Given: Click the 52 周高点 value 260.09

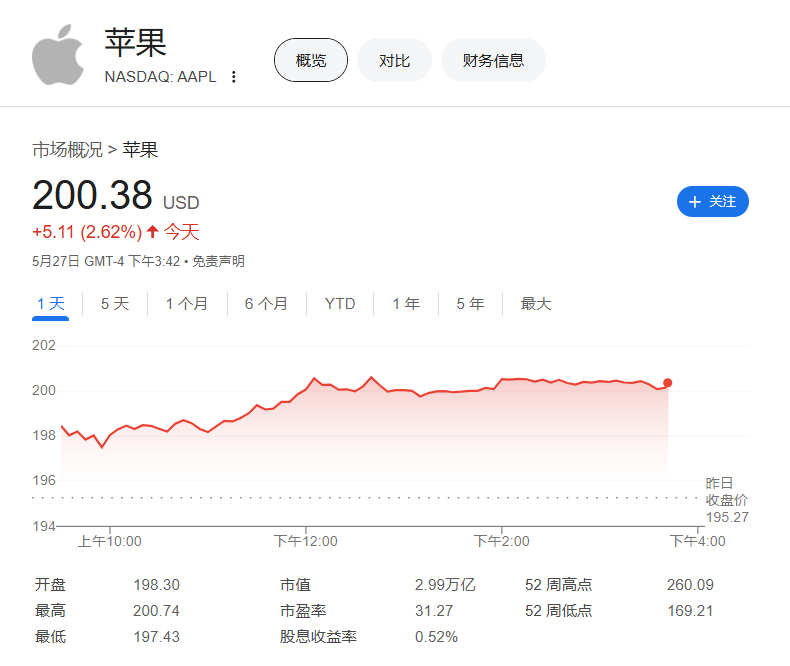Looking at the screenshot, I should (x=690, y=585).
